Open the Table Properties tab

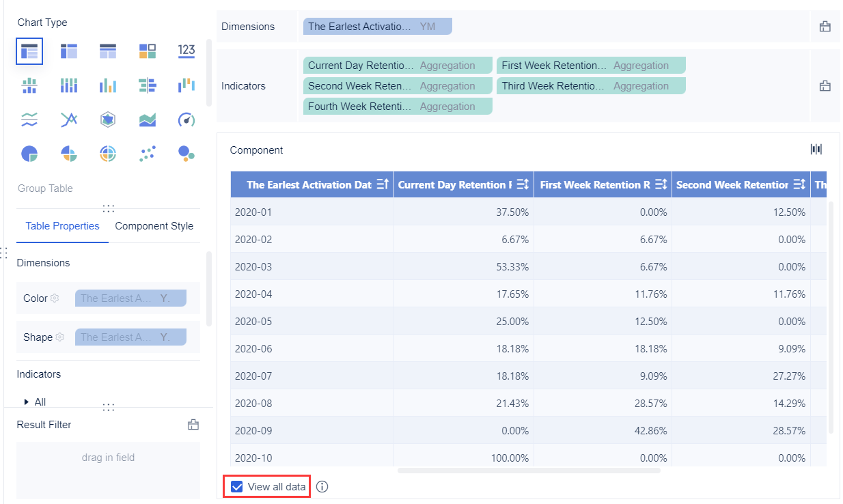click(62, 226)
